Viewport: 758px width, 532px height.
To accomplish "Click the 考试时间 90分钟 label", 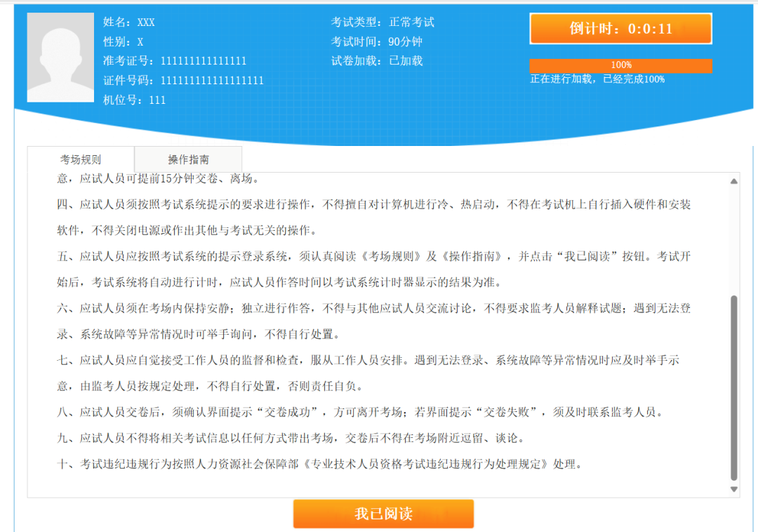I will pyautogui.click(x=377, y=41).
